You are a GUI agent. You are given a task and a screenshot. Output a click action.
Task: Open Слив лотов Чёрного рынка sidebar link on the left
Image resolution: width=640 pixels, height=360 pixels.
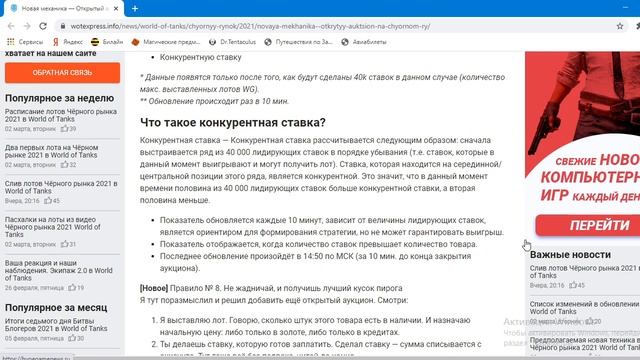(x=61, y=187)
